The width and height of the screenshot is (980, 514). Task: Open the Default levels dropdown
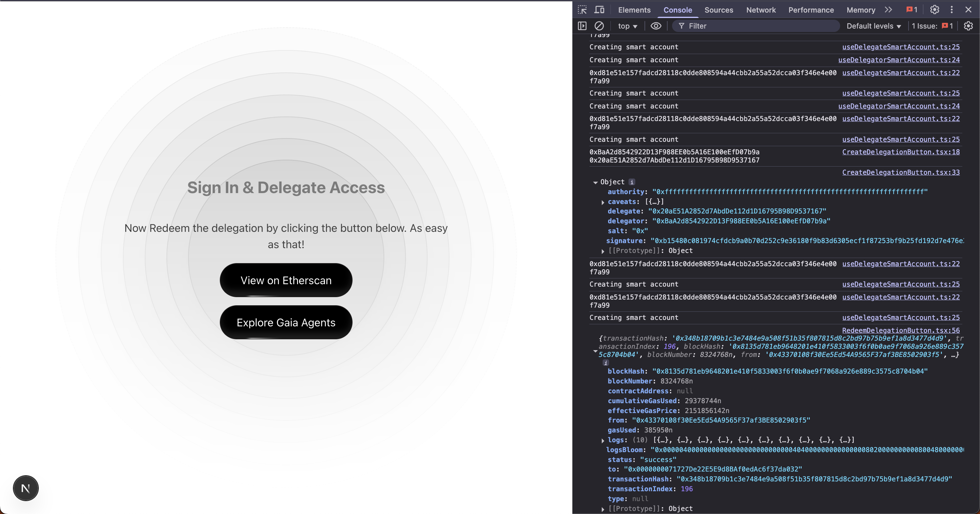[873, 26]
